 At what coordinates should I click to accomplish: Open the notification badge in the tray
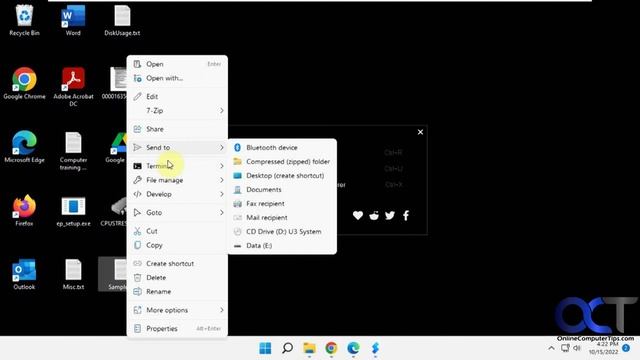(626, 348)
